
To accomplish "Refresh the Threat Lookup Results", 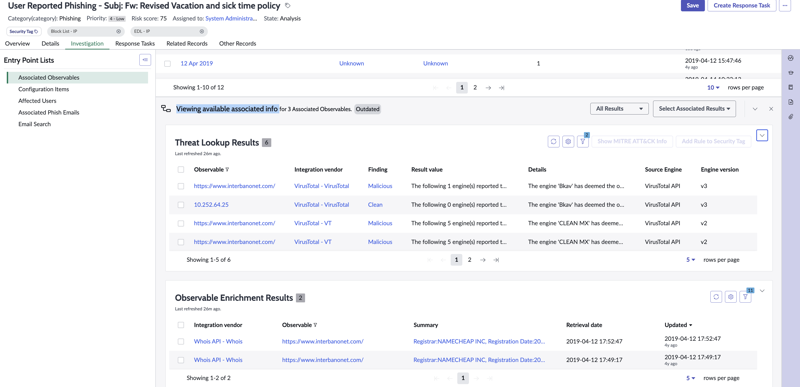I will [x=554, y=142].
